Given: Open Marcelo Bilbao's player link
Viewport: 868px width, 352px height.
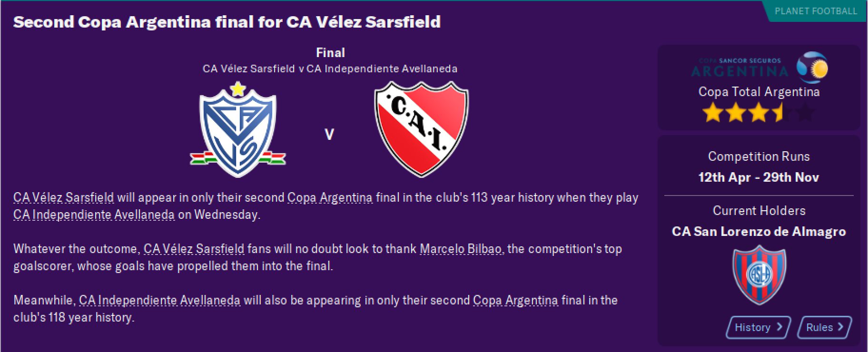Looking at the screenshot, I should (461, 249).
